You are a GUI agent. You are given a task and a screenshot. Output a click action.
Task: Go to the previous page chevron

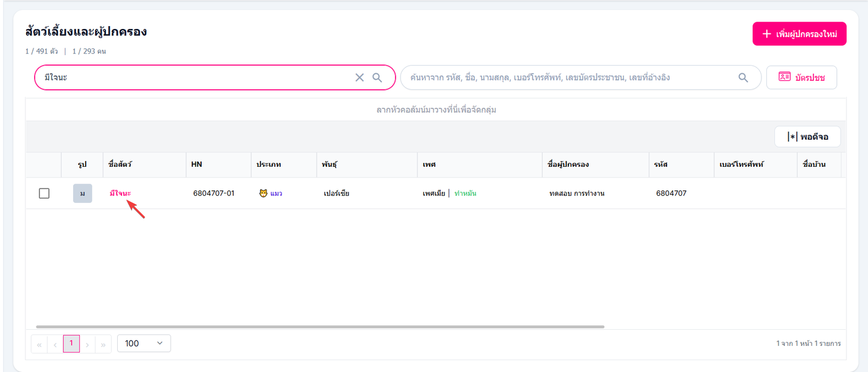[55, 343]
